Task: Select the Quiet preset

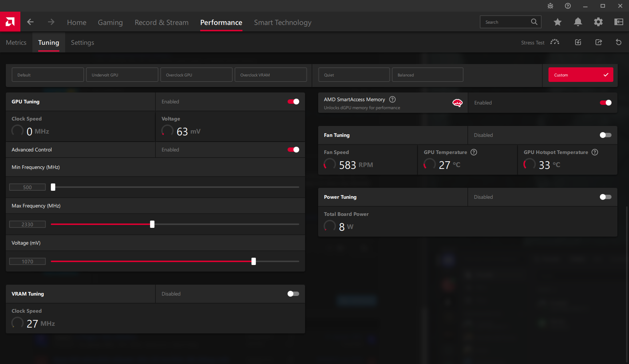Action: click(354, 75)
